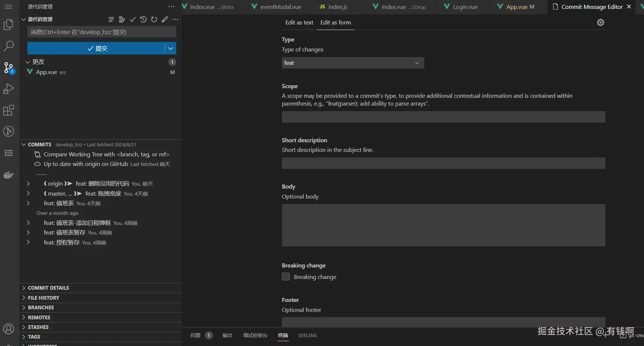Open the application menu hamburger icon
The height and width of the screenshot is (346, 644).
(9, 7)
